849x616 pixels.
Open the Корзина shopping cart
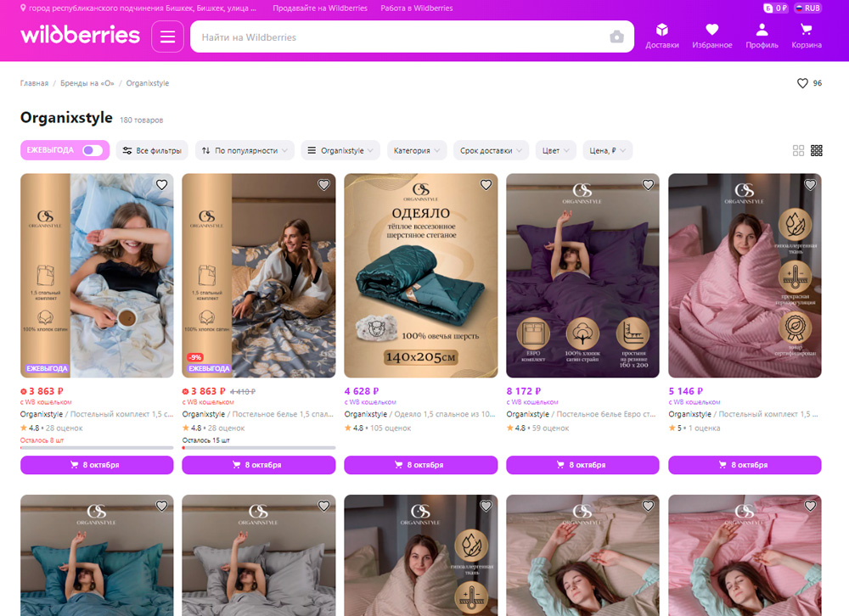[807, 36]
